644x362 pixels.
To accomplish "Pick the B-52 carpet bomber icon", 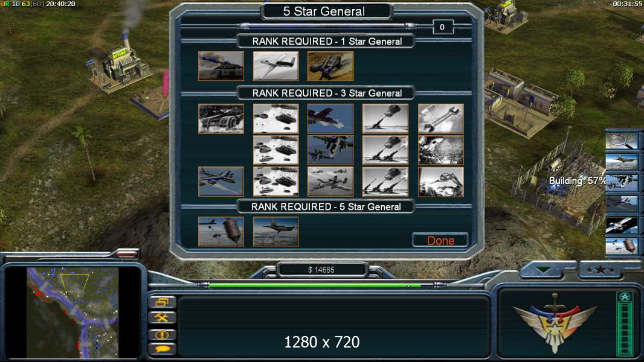I will click(x=221, y=181).
